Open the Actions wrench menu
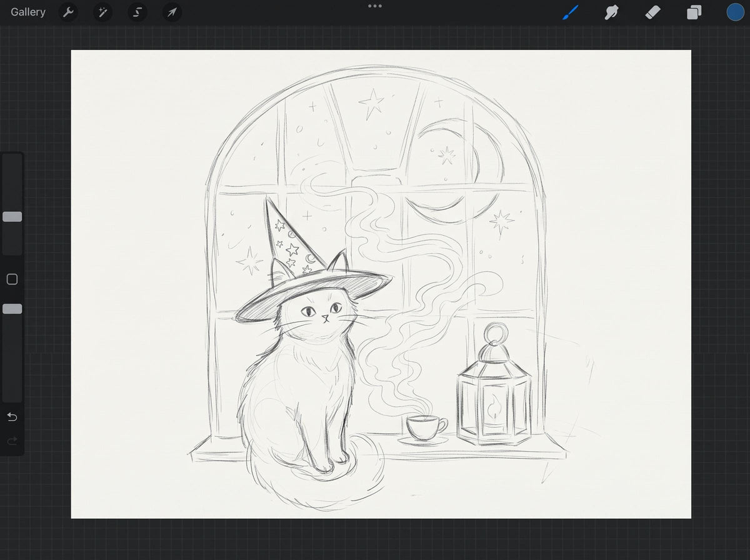Image resolution: width=750 pixels, height=560 pixels. click(68, 12)
